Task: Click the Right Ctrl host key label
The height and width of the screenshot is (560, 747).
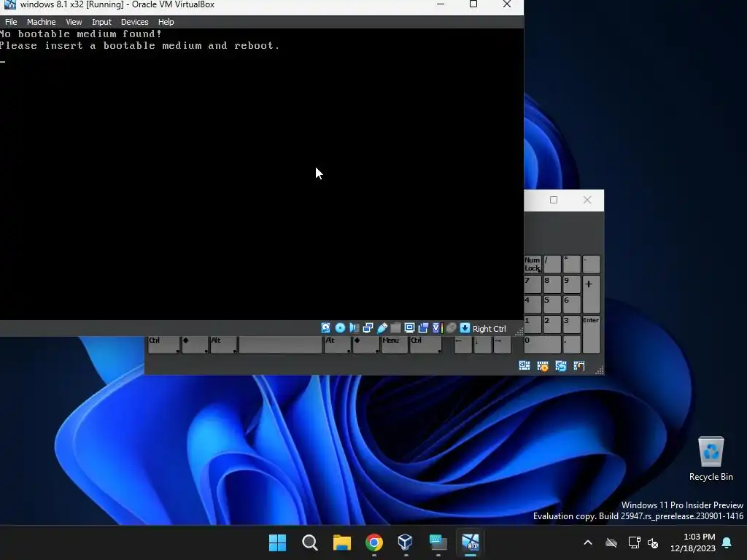Action: [x=489, y=329]
